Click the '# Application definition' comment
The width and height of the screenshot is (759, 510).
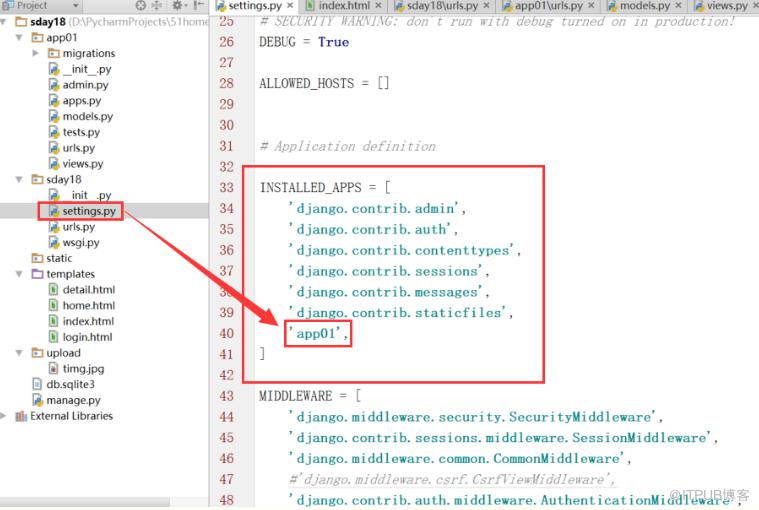pos(348,146)
